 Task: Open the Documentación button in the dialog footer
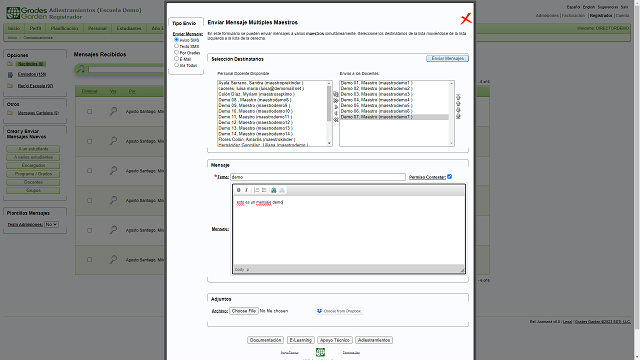265,340
